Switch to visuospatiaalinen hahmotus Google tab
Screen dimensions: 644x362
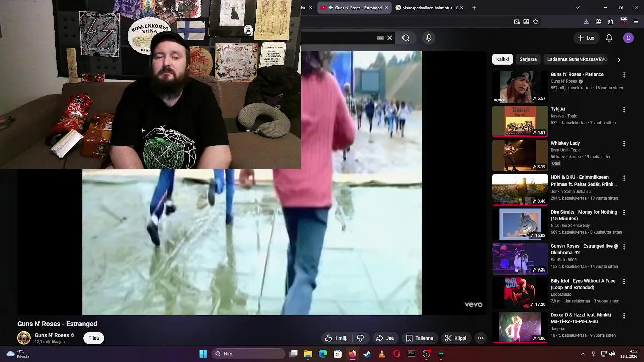coord(427,8)
